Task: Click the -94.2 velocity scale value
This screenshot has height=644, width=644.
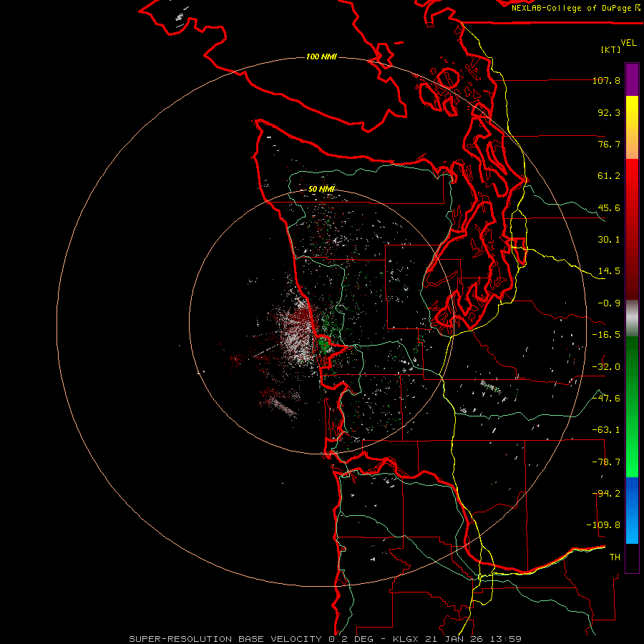Action: point(606,494)
